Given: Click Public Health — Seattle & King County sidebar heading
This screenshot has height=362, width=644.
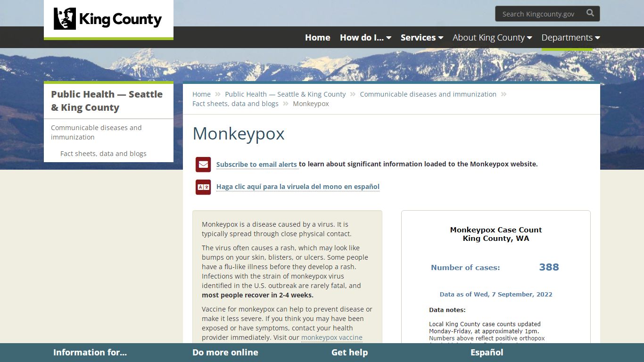Looking at the screenshot, I should click(x=107, y=101).
